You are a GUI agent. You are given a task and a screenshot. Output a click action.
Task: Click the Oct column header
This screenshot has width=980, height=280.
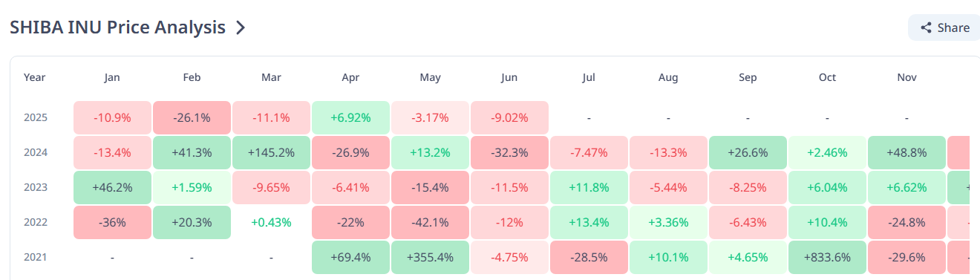(x=828, y=77)
